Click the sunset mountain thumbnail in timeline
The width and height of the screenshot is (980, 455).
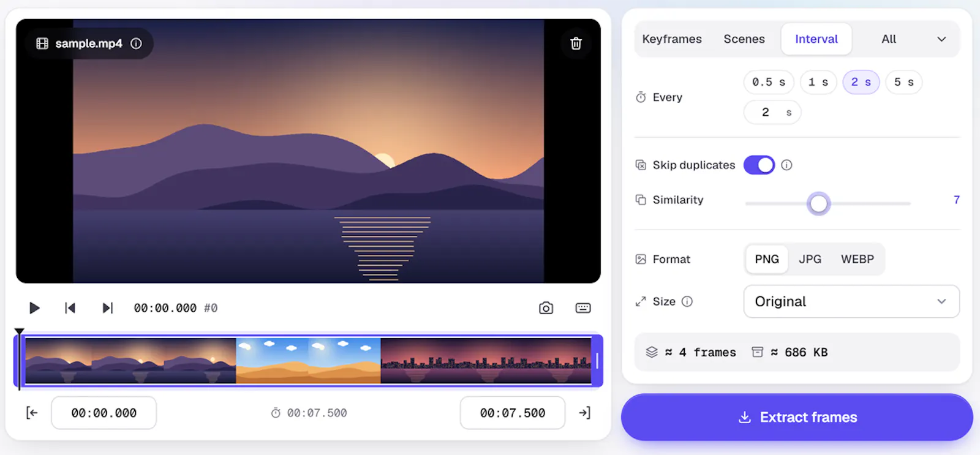tap(130, 361)
